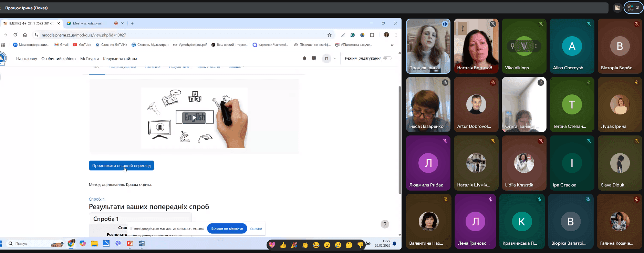Send the sad crying face reaction

click(338, 245)
